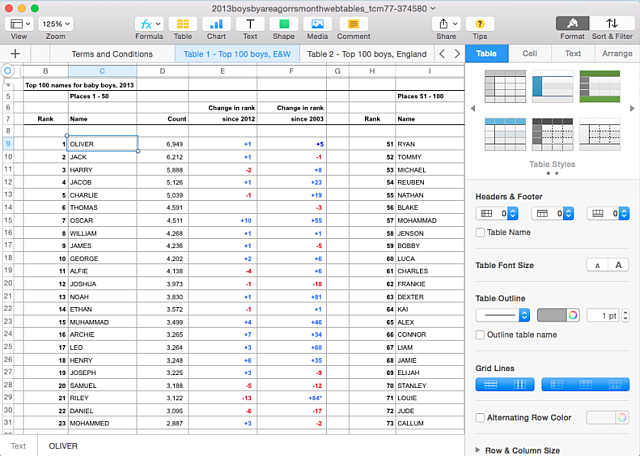The width and height of the screenshot is (640, 456).
Task: Open the Terms and Conditions sheet tab
Action: click(x=111, y=54)
